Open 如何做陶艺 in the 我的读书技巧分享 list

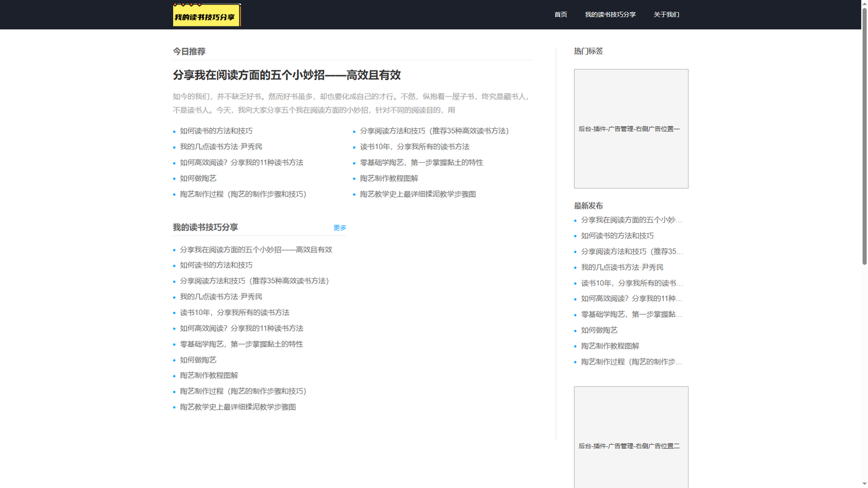click(x=198, y=360)
